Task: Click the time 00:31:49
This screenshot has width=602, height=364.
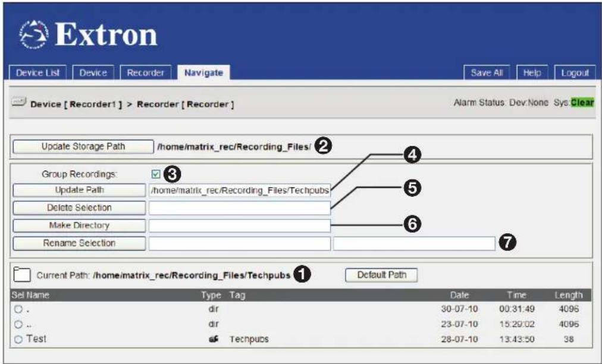Action: pyautogui.click(x=517, y=309)
